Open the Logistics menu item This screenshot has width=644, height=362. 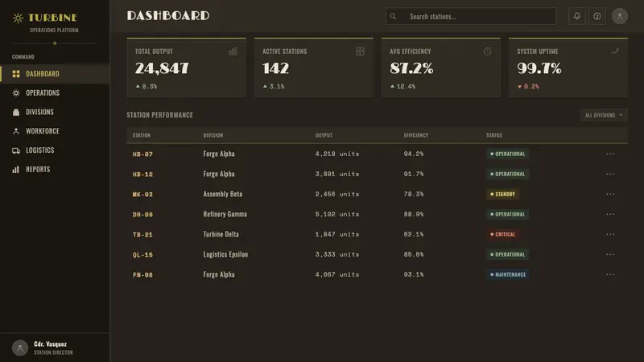(55, 150)
